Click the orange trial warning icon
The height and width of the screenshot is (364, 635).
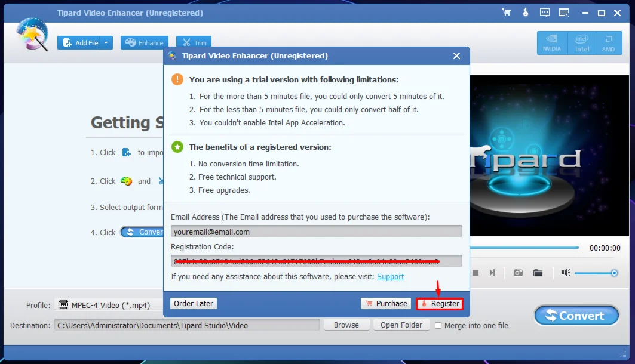[x=177, y=79]
